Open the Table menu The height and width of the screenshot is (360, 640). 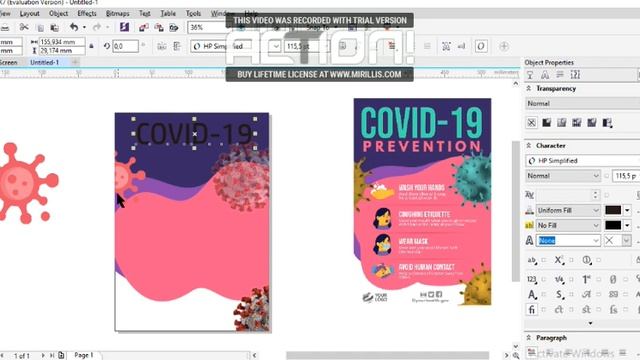pyautogui.click(x=168, y=13)
